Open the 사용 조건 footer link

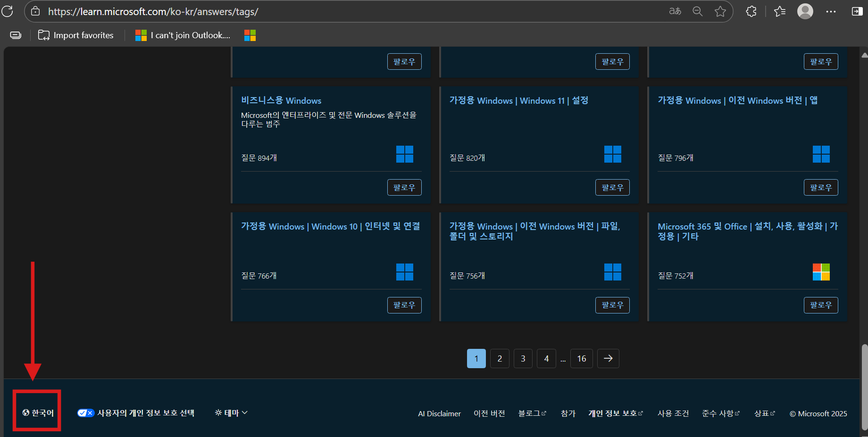click(x=673, y=413)
